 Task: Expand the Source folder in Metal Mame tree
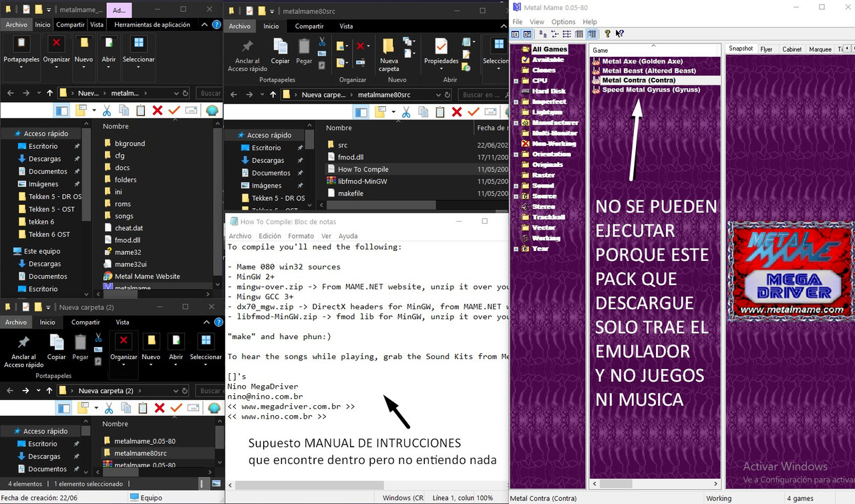[x=516, y=196]
